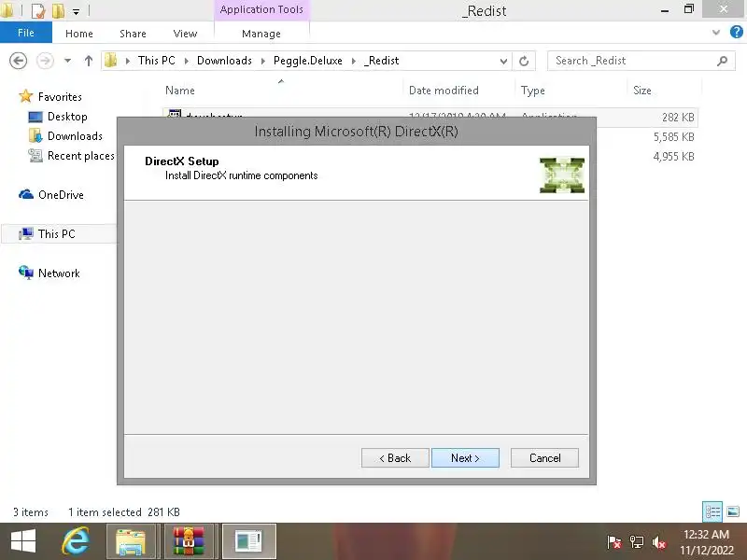Launch Internet Explorer from taskbar
Viewport: 747px width, 560px height.
point(76,541)
